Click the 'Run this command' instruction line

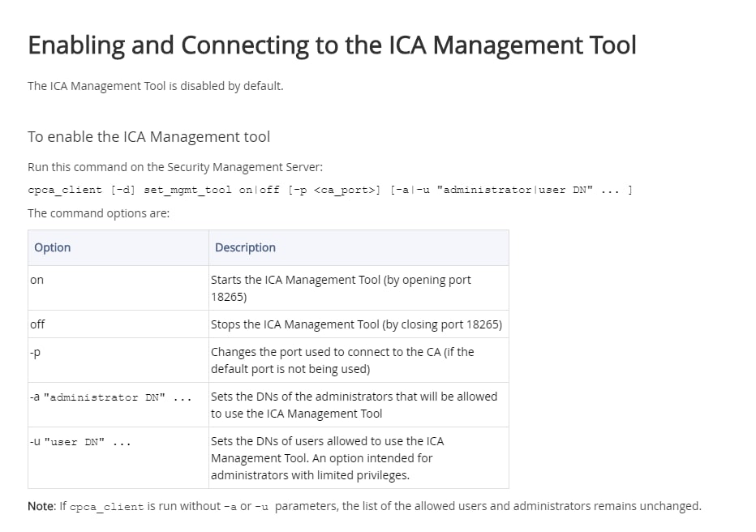(174, 167)
